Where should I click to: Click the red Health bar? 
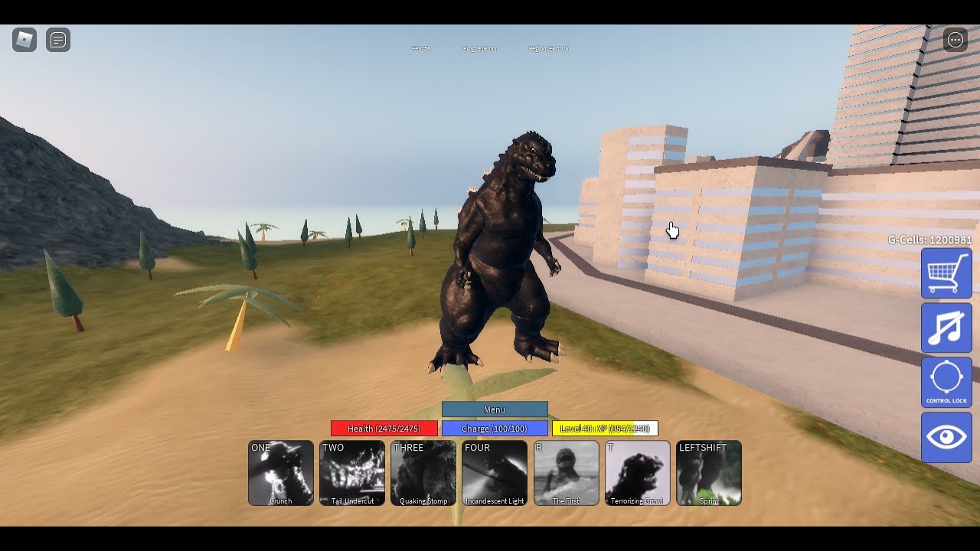click(x=384, y=429)
